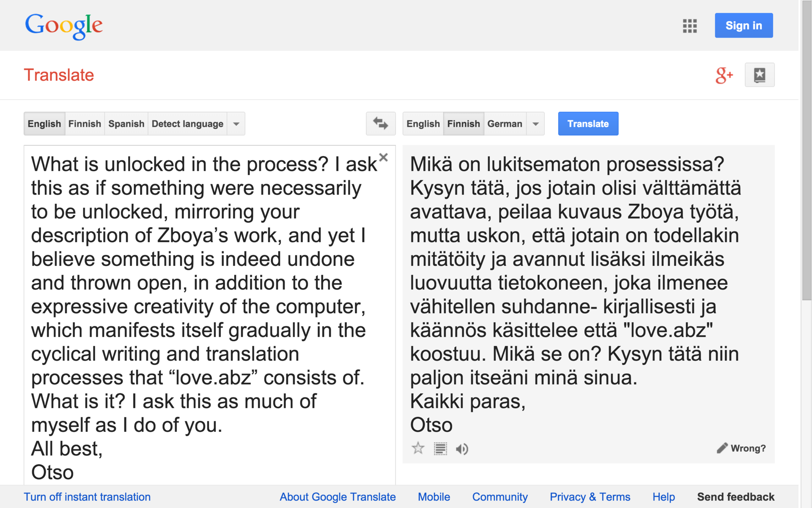Open the Phrasebook star icon button

pos(759,75)
